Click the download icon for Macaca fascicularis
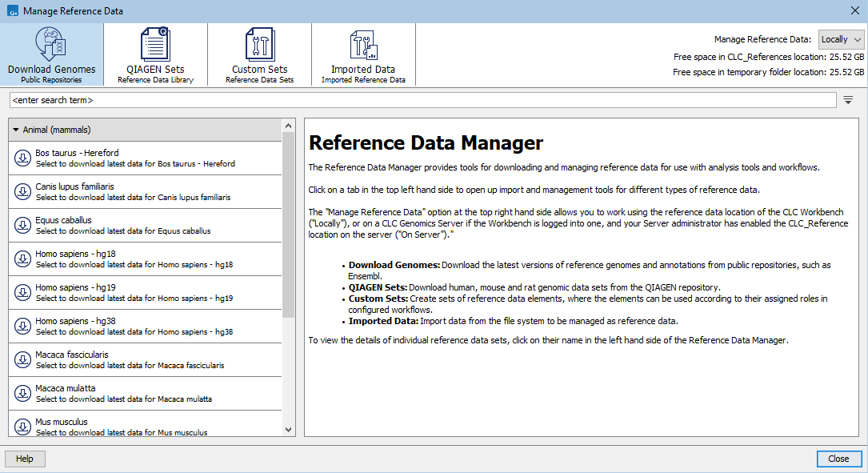868x473 pixels. pyautogui.click(x=22, y=359)
